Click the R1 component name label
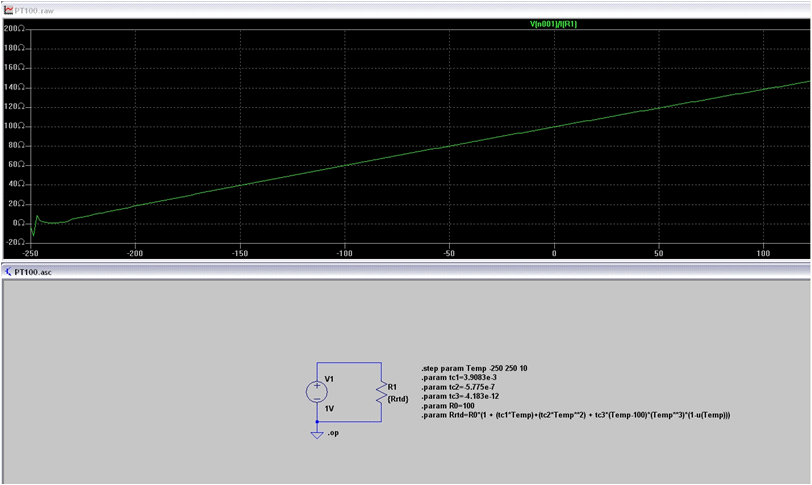This screenshot has height=485, width=812. 392,387
